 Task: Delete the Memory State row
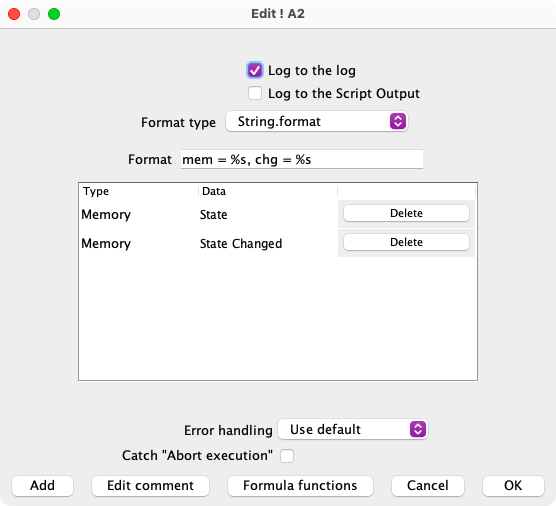(x=406, y=213)
